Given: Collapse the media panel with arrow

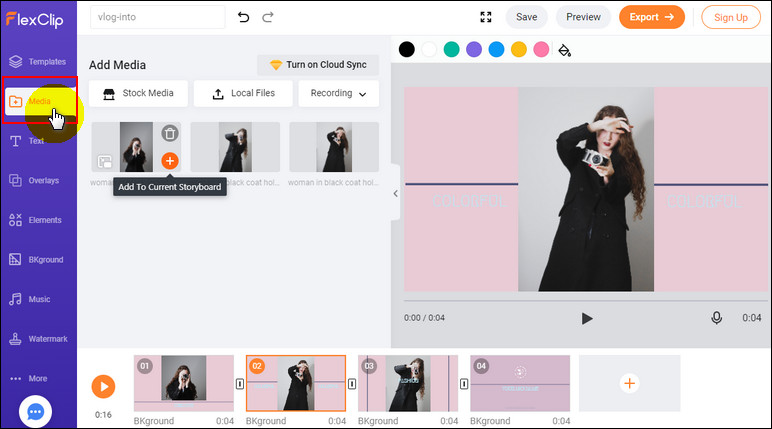Looking at the screenshot, I should [395, 194].
